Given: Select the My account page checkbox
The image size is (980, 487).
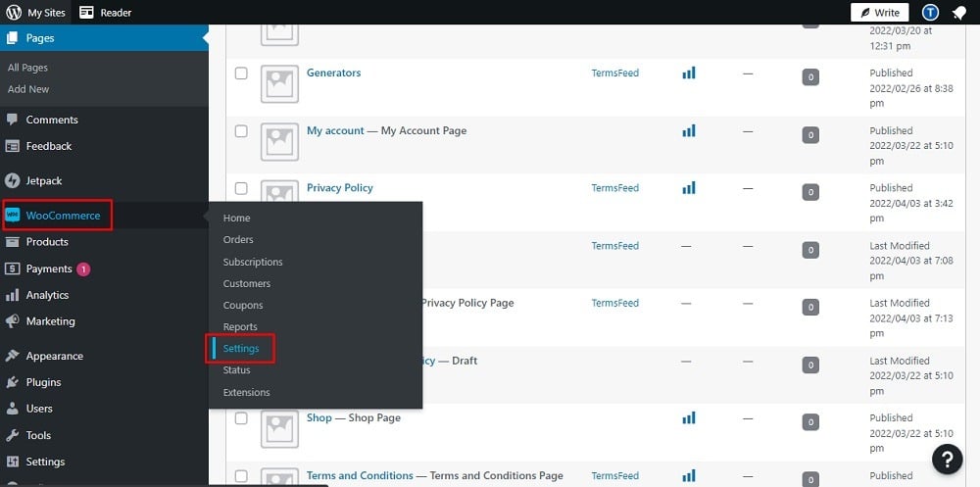Looking at the screenshot, I should (241, 131).
